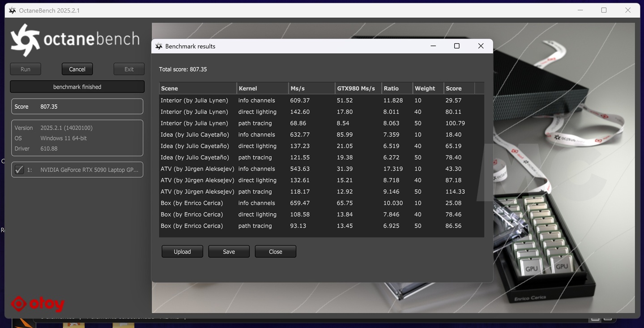
Task: Select the Box info channels row
Action: coord(321,203)
